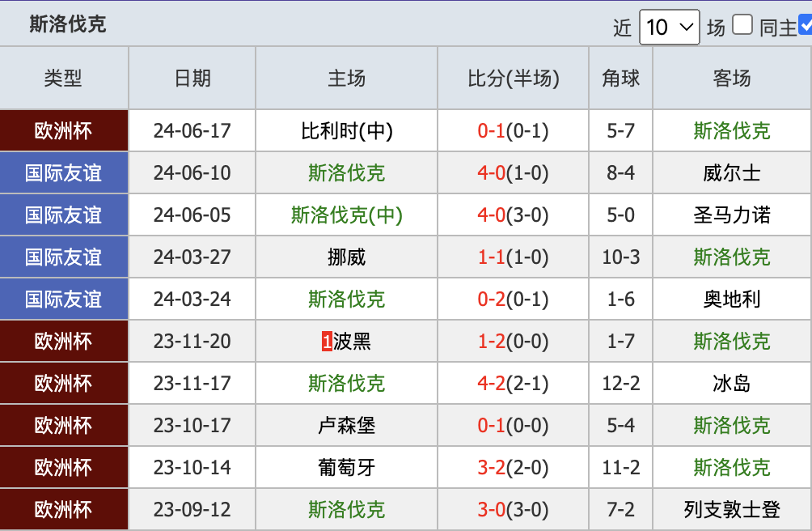Click 挪威 home team name
The width and height of the screenshot is (812, 531).
click(x=346, y=257)
